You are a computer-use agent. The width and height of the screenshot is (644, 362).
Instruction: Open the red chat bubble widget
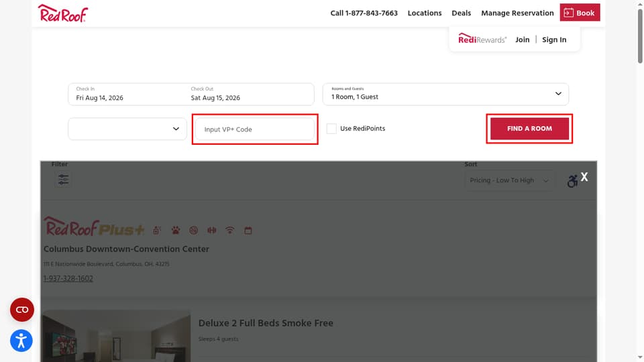point(22,310)
